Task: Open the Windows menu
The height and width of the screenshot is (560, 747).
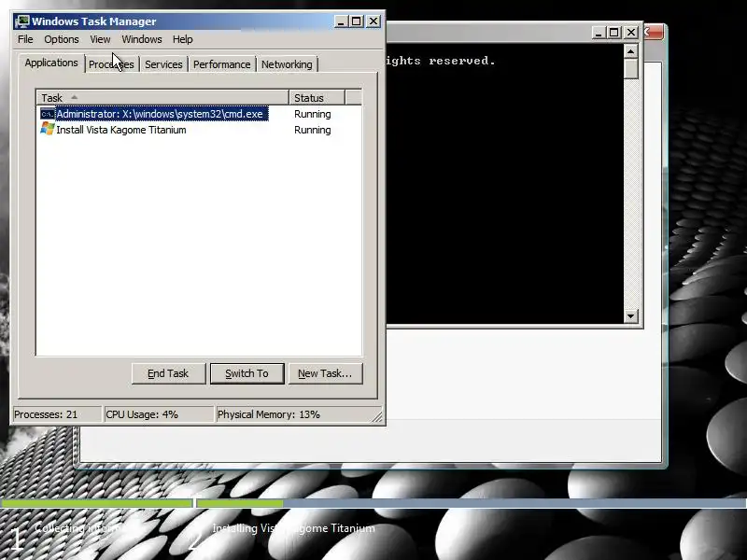Action: point(142,39)
